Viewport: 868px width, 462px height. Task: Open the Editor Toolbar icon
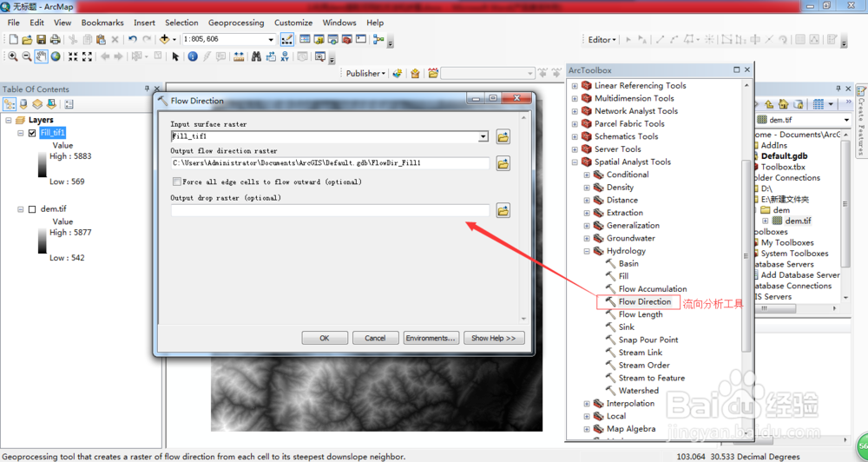tap(286, 39)
